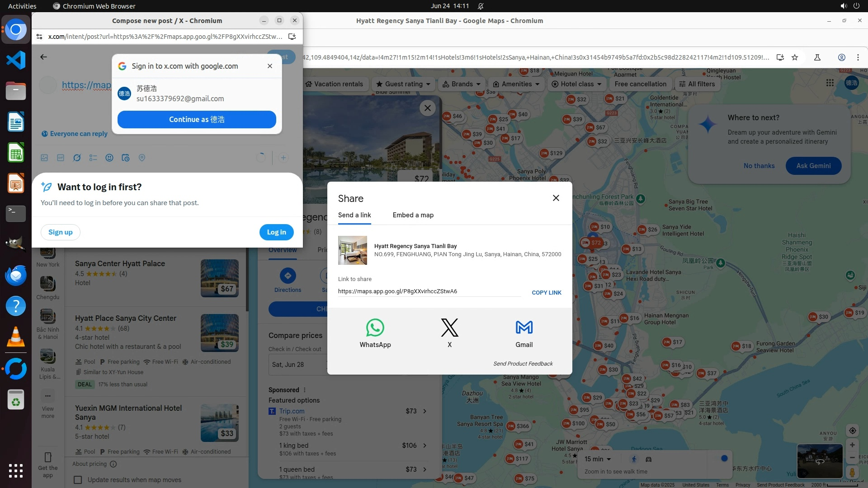This screenshot has width=868, height=488.
Task: Click the Directions icon
Action: click(288, 276)
